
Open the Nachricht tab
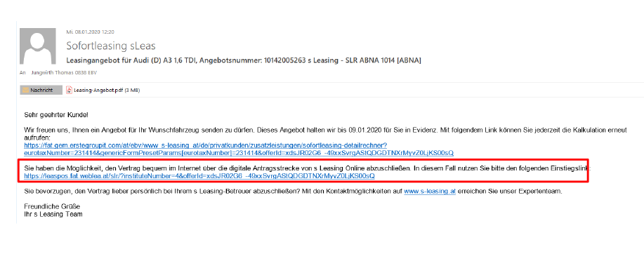(x=41, y=90)
